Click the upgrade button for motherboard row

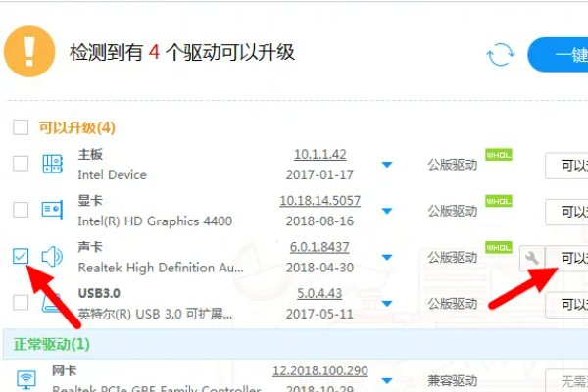pos(566,166)
